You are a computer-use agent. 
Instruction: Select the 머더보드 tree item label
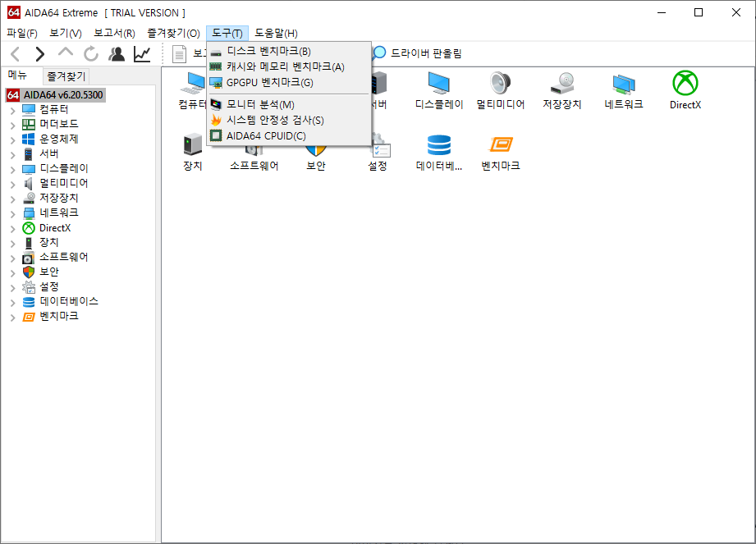coord(59,125)
